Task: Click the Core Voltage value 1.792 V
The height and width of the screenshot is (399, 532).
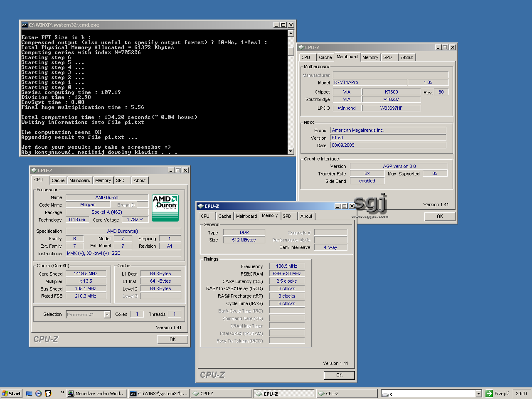Action: (135, 219)
